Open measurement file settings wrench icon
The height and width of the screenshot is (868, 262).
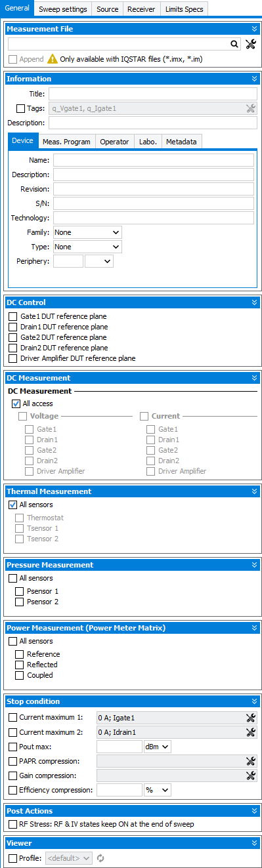pyautogui.click(x=250, y=44)
